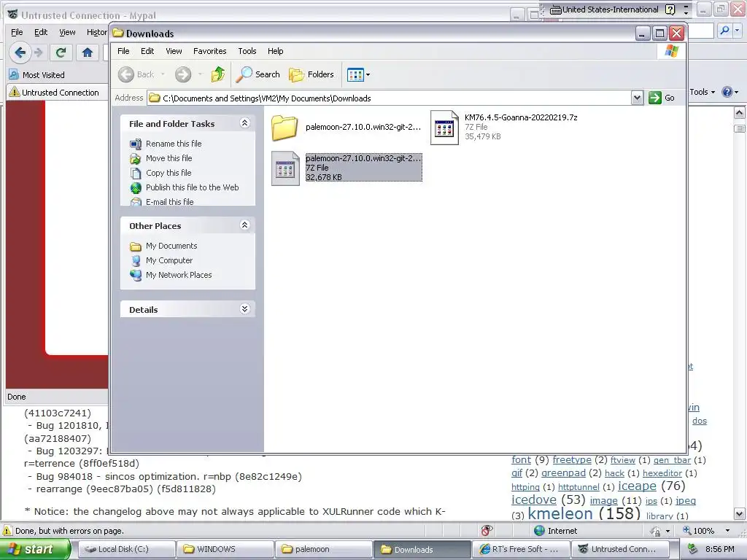Switch to RT's Free Soft taskbar item

pos(522,549)
